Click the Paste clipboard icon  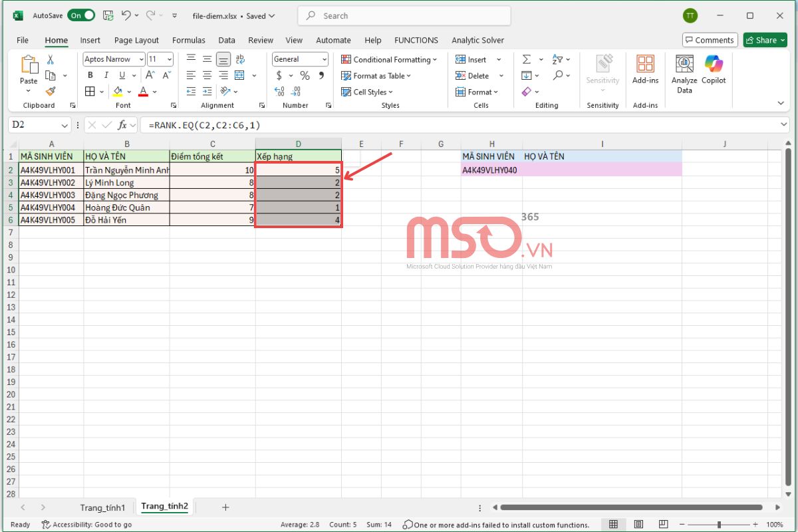29,65
